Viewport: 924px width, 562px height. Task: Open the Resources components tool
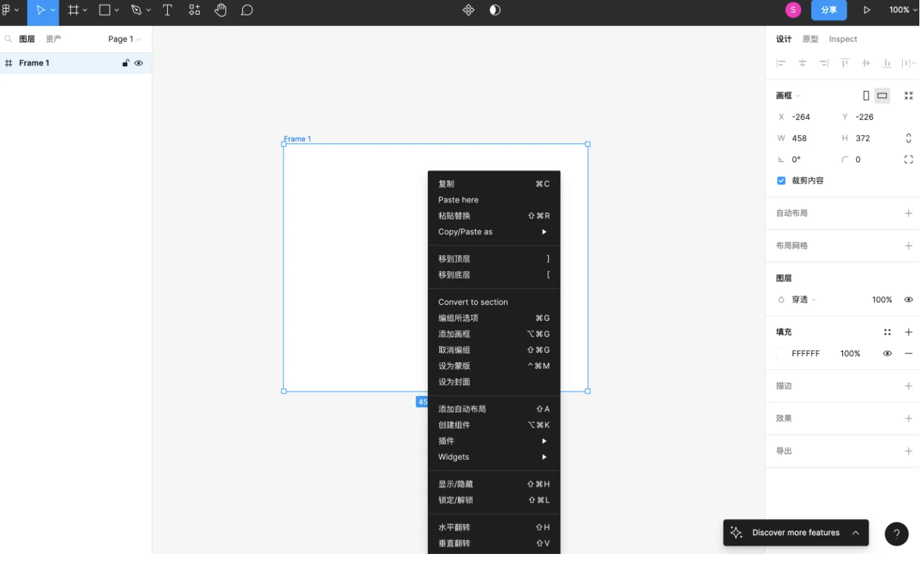coord(195,10)
